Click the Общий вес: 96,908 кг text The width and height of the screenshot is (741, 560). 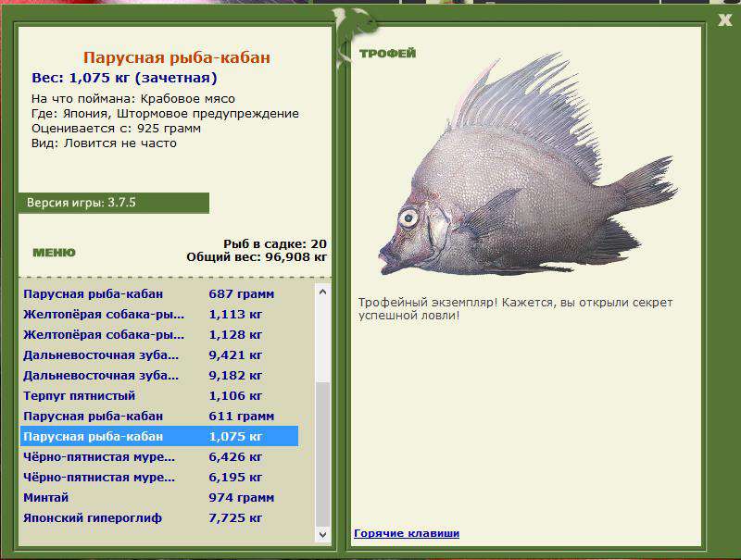point(257,257)
